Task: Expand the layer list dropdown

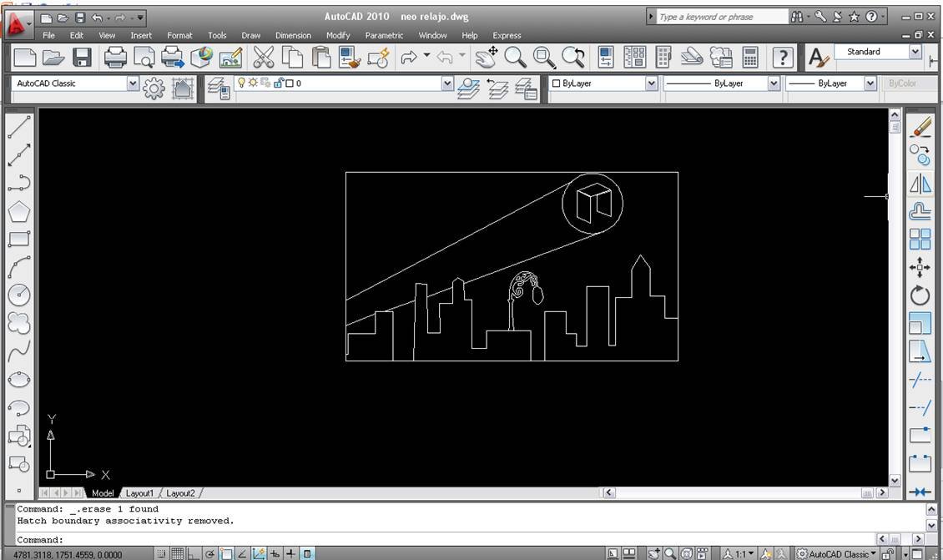Action: click(446, 83)
